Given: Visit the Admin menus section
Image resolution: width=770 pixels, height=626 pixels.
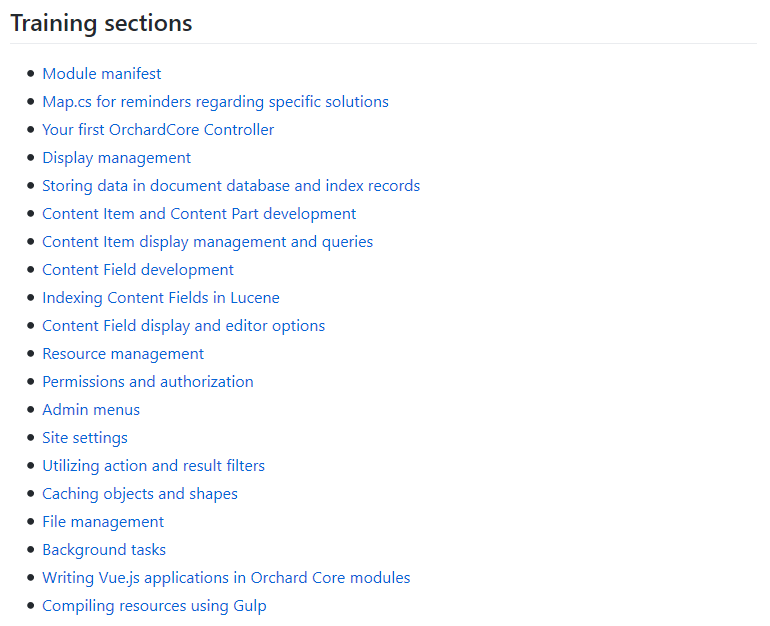Looking at the screenshot, I should pos(91,409).
